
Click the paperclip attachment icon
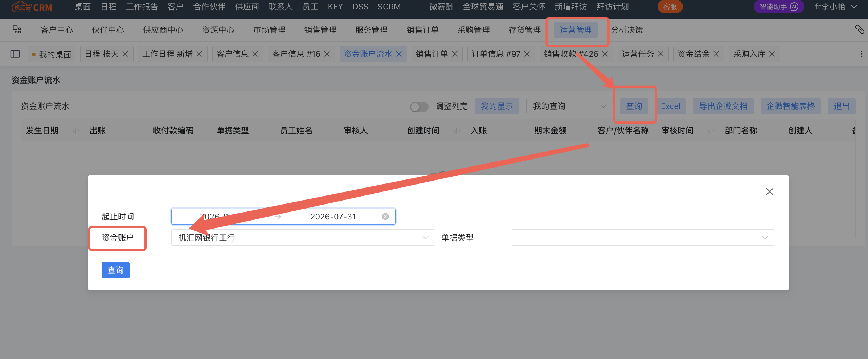click(859, 29)
